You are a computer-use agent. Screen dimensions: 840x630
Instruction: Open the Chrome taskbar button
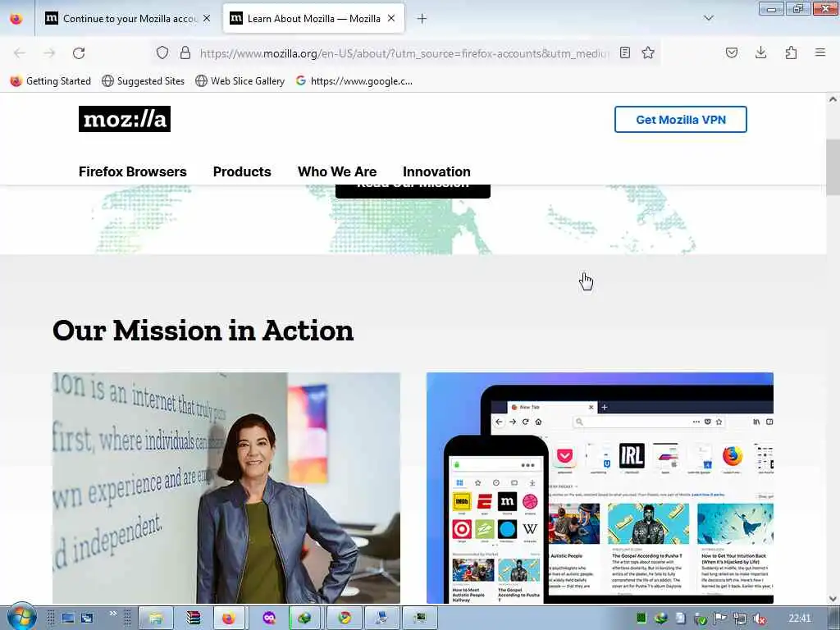pyautogui.click(x=345, y=619)
